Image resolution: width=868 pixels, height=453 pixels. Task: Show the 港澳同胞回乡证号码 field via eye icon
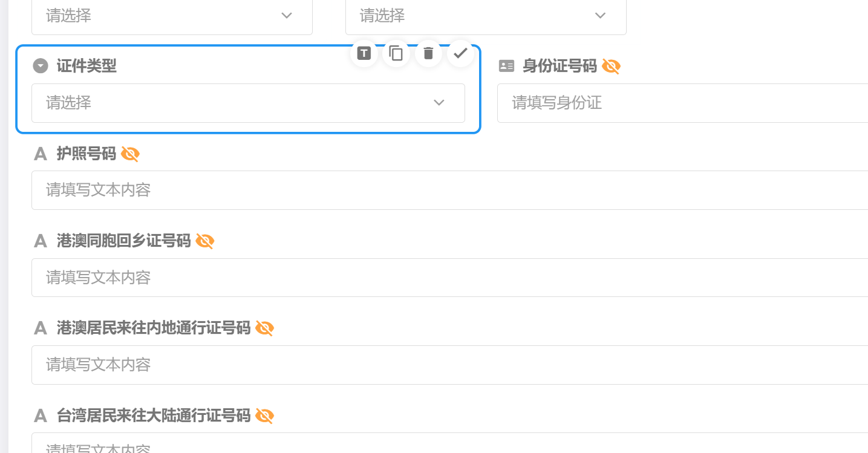tap(205, 241)
